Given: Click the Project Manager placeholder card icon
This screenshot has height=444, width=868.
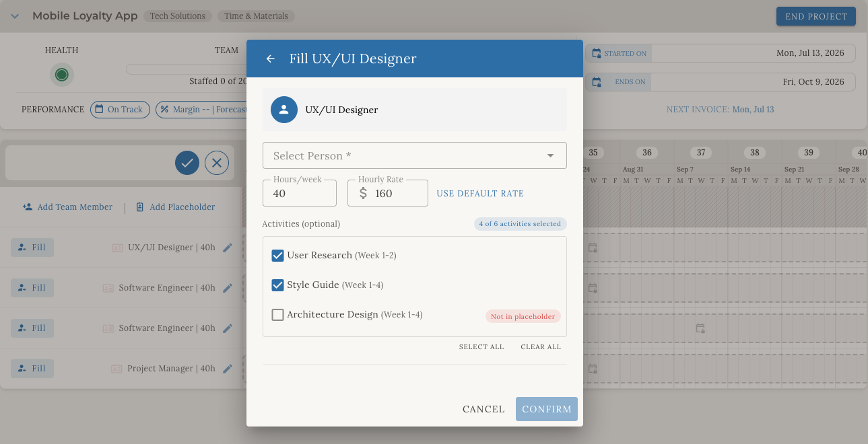Looking at the screenshot, I should 116,369.
